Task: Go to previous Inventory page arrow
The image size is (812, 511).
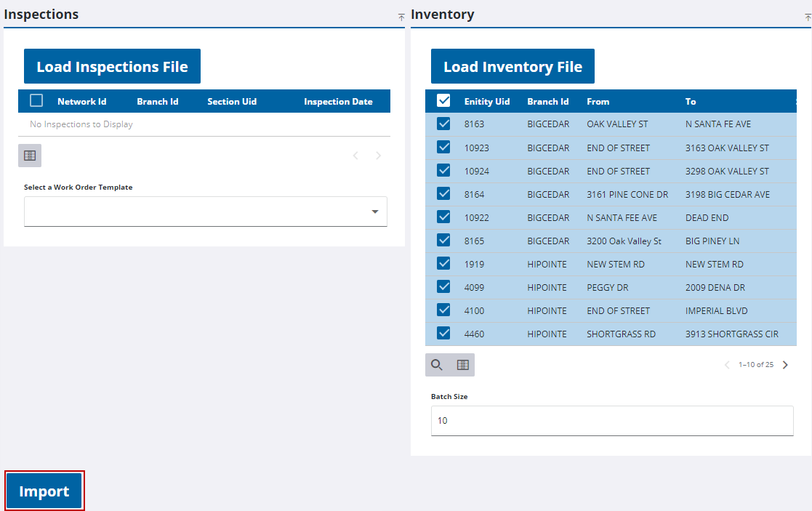Action: pos(727,365)
